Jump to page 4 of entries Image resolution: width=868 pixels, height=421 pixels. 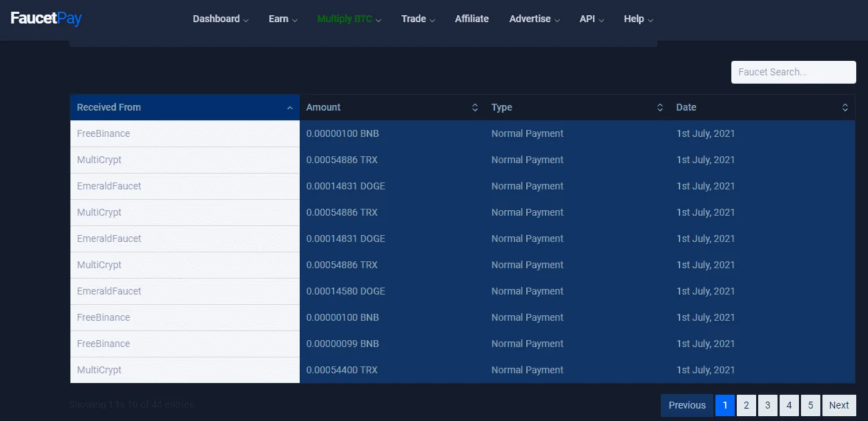point(789,405)
